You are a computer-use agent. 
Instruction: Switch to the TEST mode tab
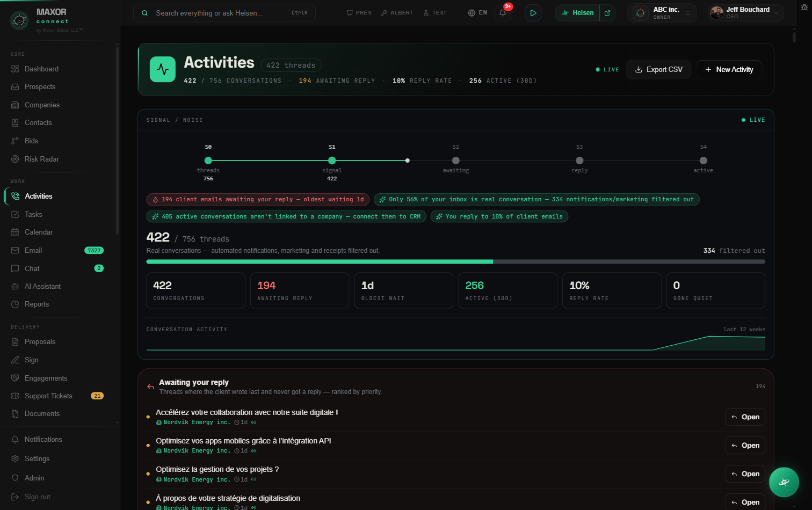(435, 12)
